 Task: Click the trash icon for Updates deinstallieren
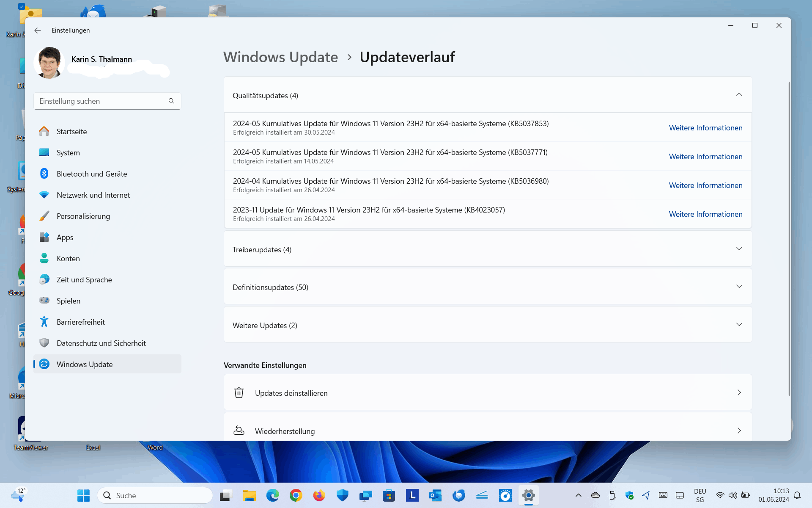pyautogui.click(x=239, y=393)
